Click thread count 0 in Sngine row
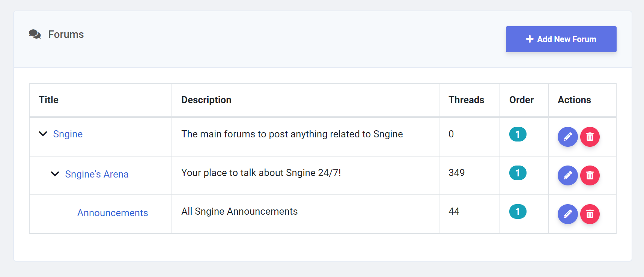 pyautogui.click(x=451, y=134)
